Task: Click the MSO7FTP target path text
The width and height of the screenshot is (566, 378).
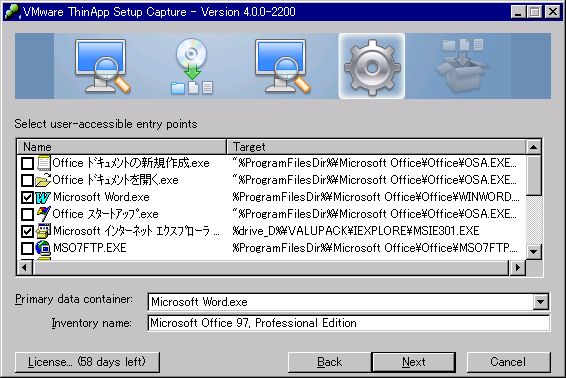Action: (375, 248)
